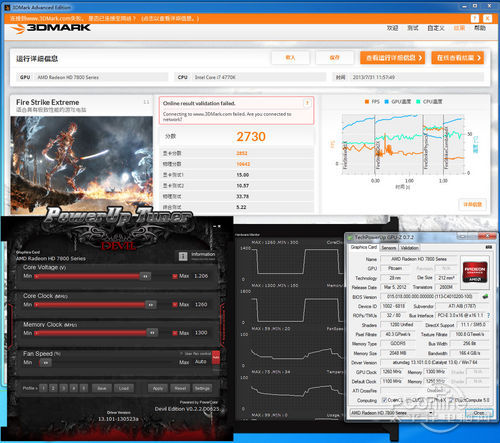Click GPU-Z BIOS save chip icon
Image resolution: width=500 pixels, height=443 pixels.
coord(485,296)
